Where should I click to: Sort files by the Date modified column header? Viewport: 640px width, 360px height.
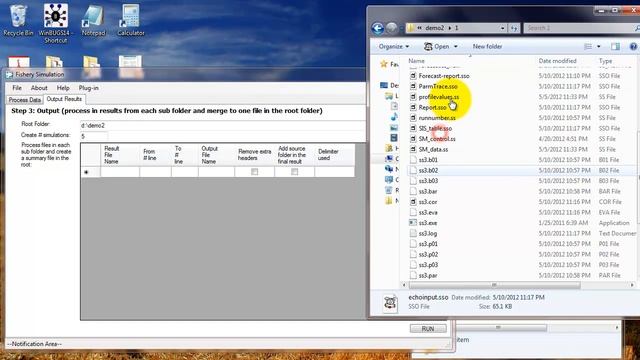click(x=557, y=61)
